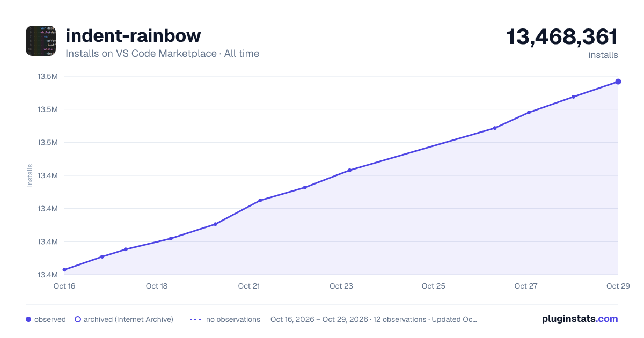Click the Oct 25 x-axis label

(x=434, y=286)
